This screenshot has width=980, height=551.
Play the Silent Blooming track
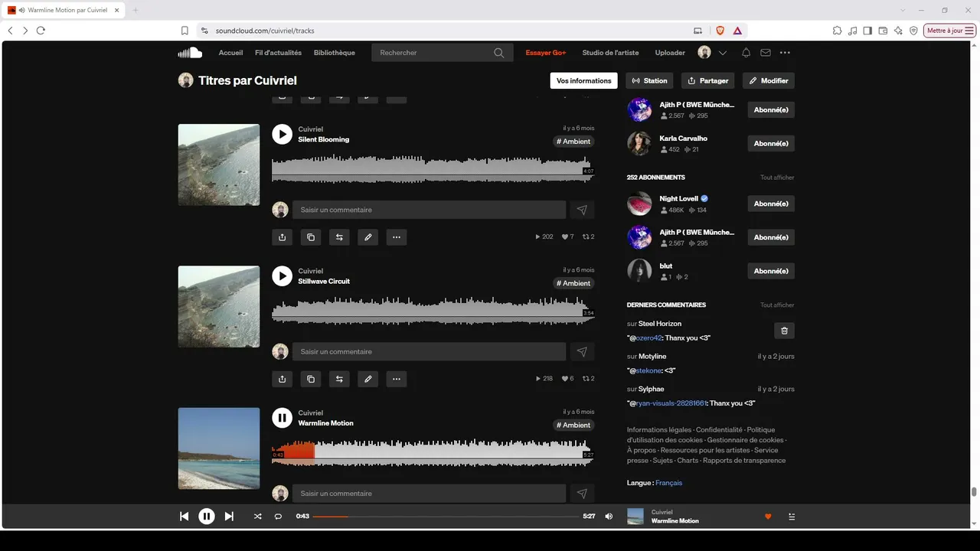pos(282,134)
